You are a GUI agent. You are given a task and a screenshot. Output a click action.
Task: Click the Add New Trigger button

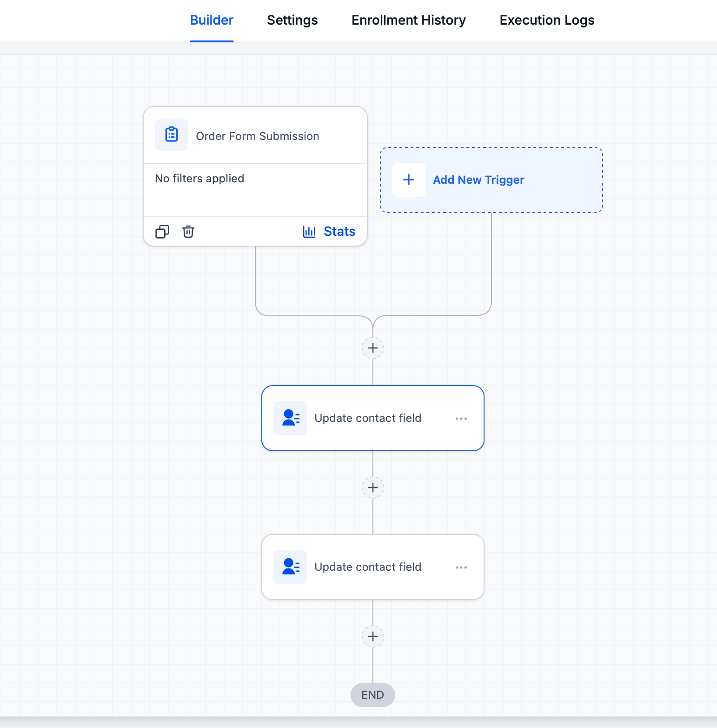coord(491,180)
